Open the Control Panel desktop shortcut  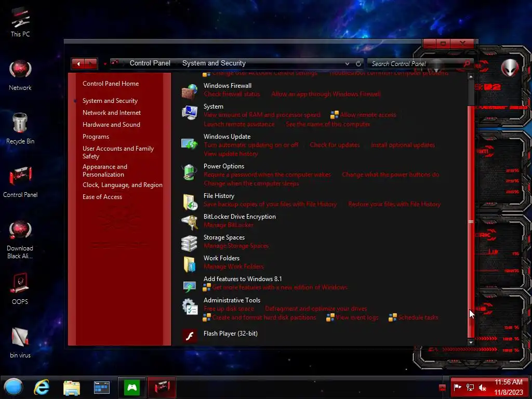(x=20, y=182)
